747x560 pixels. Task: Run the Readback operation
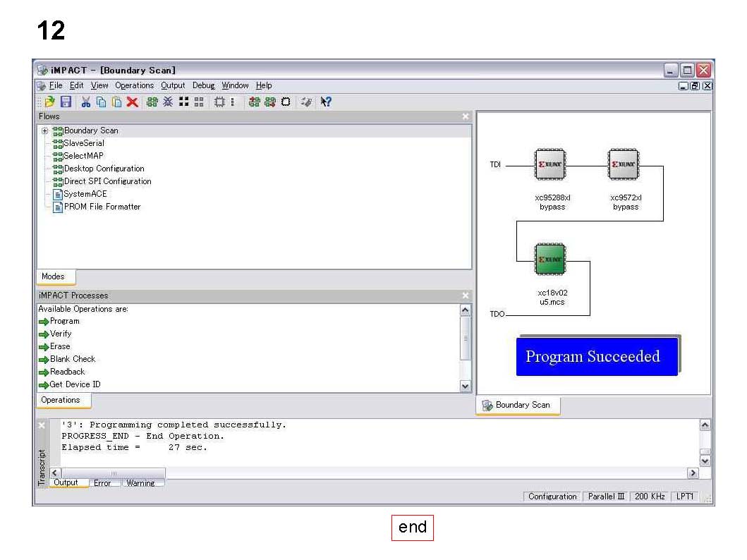click(61, 372)
